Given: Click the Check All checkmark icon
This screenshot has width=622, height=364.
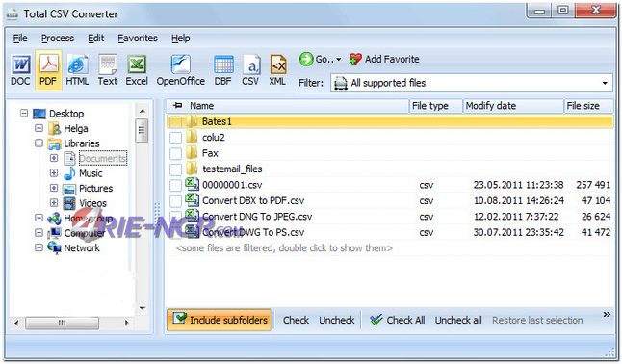Looking at the screenshot, I should [376, 320].
